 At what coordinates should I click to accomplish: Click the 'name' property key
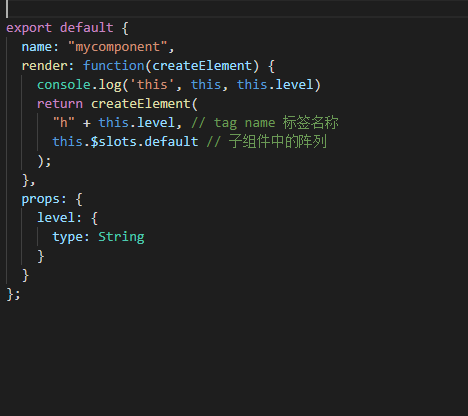click(37, 47)
